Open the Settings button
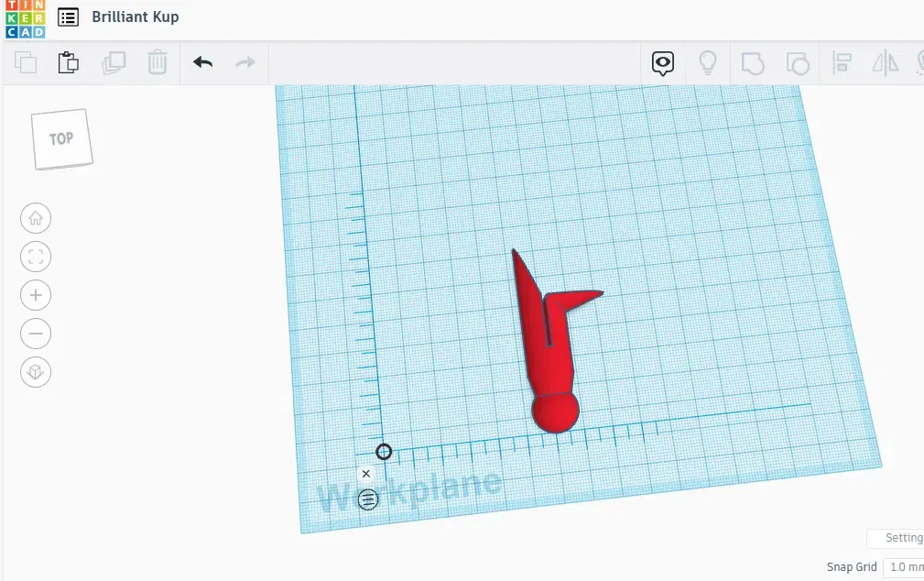The height and width of the screenshot is (581, 924). click(x=896, y=538)
